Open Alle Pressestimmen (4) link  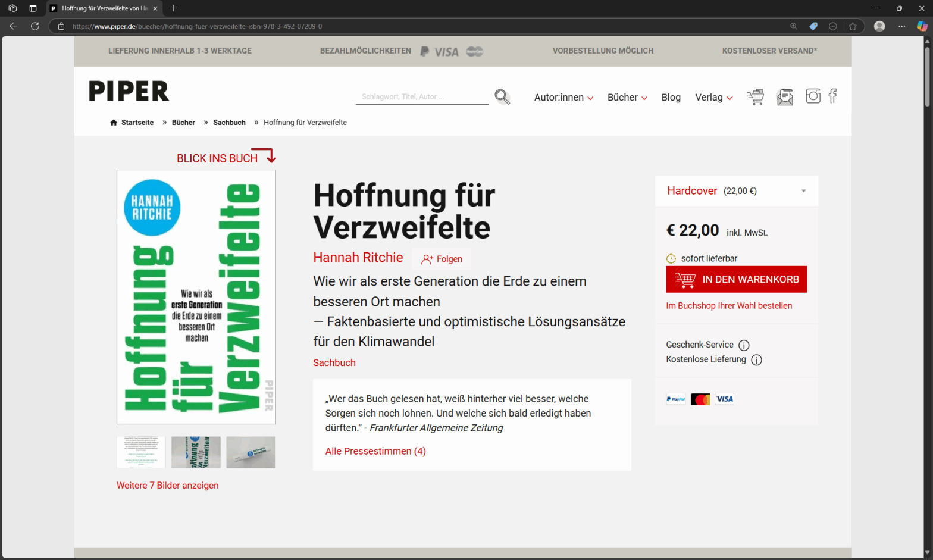pyautogui.click(x=375, y=451)
